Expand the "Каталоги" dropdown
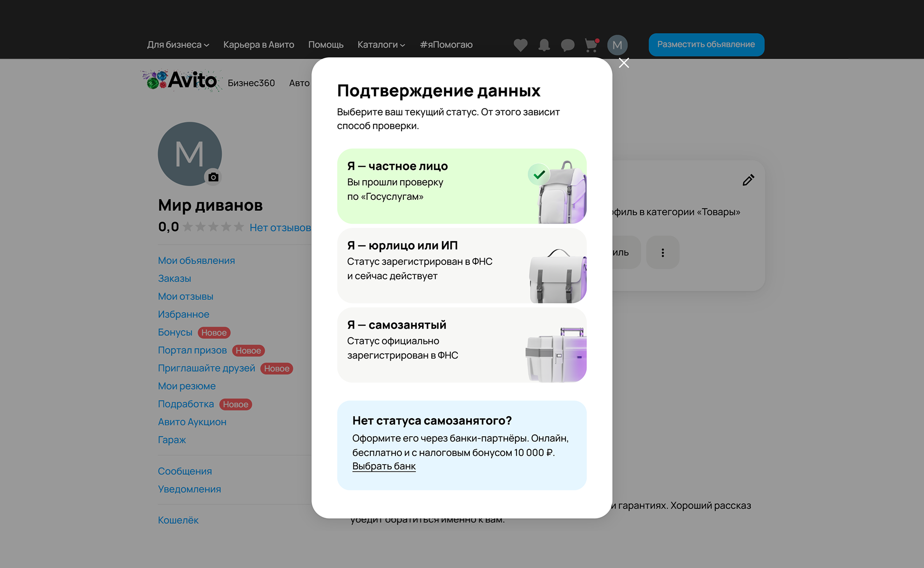924x568 pixels. coord(380,45)
